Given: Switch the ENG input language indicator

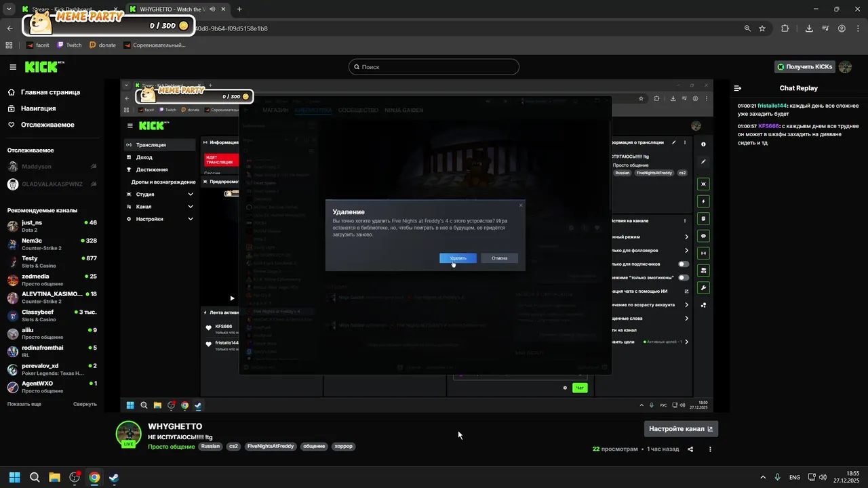Looking at the screenshot, I should pyautogui.click(x=795, y=477).
